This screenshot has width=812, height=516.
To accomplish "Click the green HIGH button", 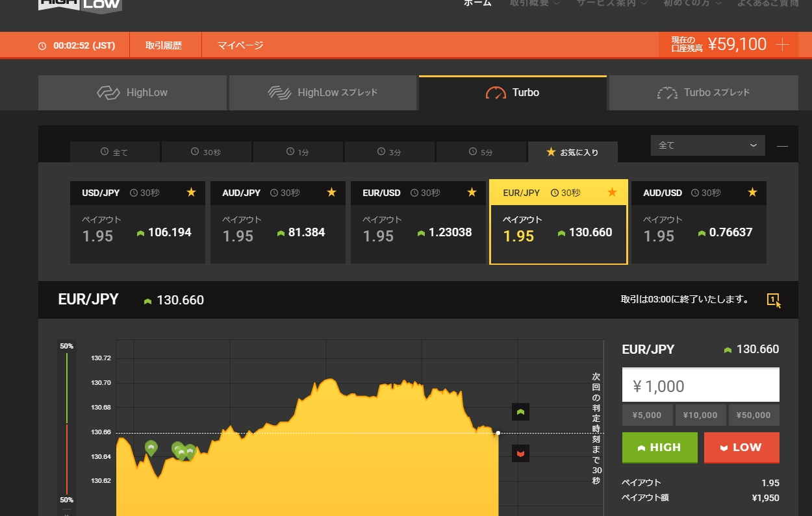I will pyautogui.click(x=660, y=448).
